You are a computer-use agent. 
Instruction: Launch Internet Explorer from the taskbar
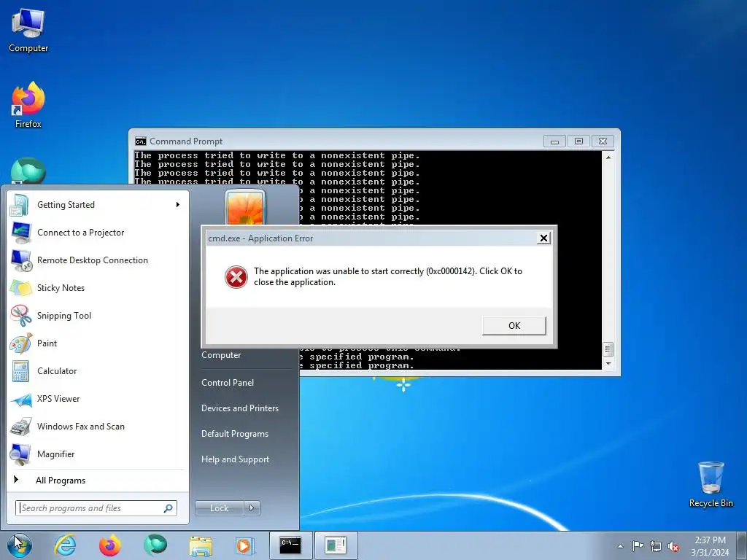coord(64,545)
